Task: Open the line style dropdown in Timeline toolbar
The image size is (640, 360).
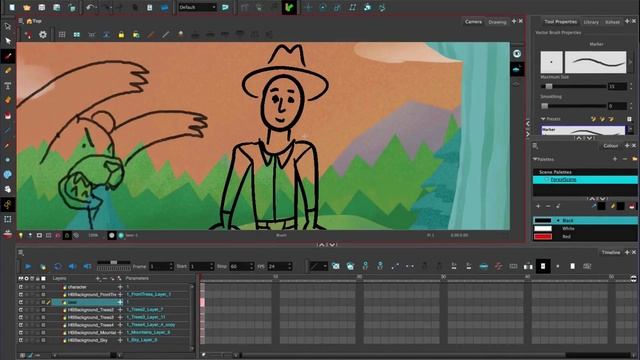Action: click(x=318, y=266)
